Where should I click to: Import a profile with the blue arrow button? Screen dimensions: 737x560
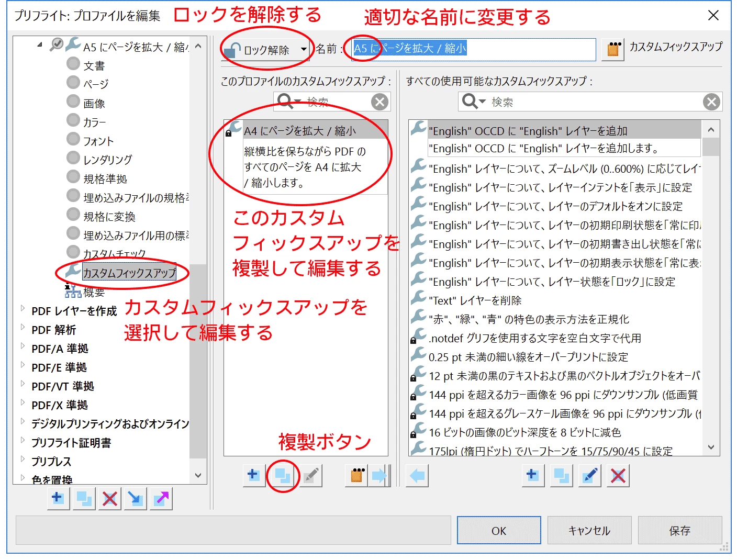(136, 498)
